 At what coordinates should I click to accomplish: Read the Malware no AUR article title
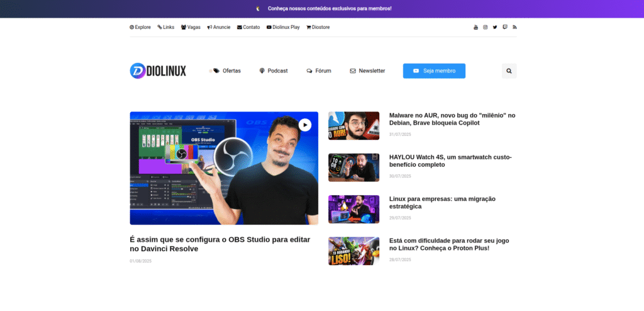pyautogui.click(x=452, y=119)
